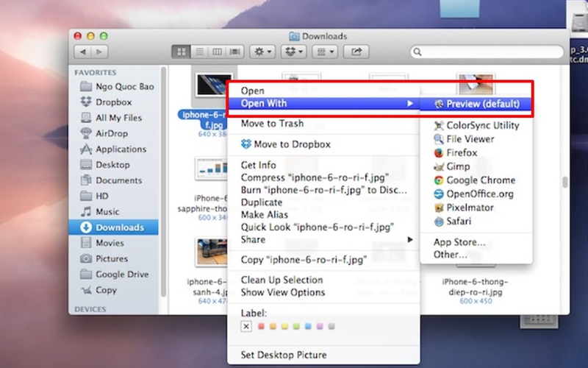Apply the yellow label color

284,326
